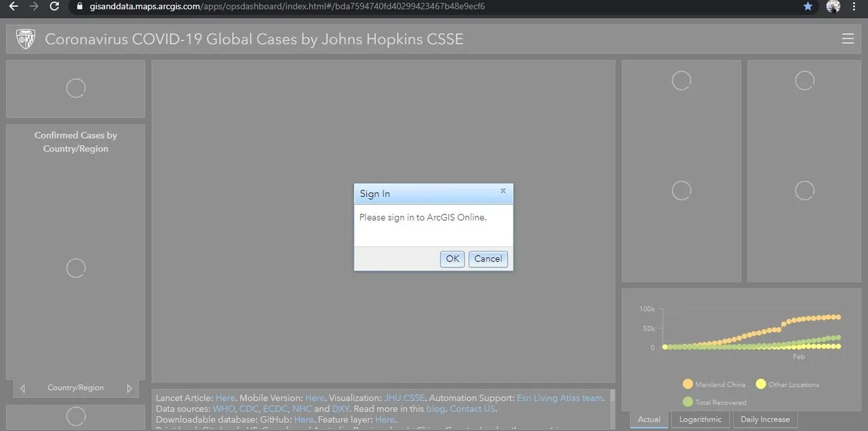The width and height of the screenshot is (868, 431).
Task: Open Lancet Article Here link
Action: (x=225, y=398)
